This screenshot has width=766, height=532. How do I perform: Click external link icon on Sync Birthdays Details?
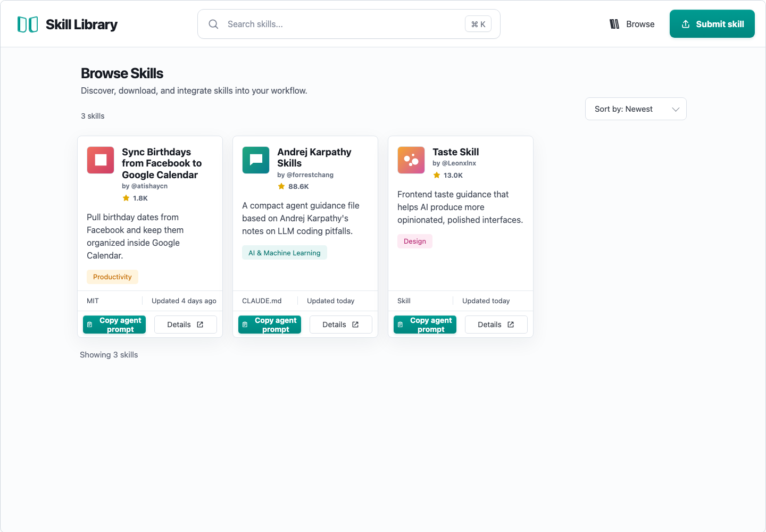click(x=200, y=325)
